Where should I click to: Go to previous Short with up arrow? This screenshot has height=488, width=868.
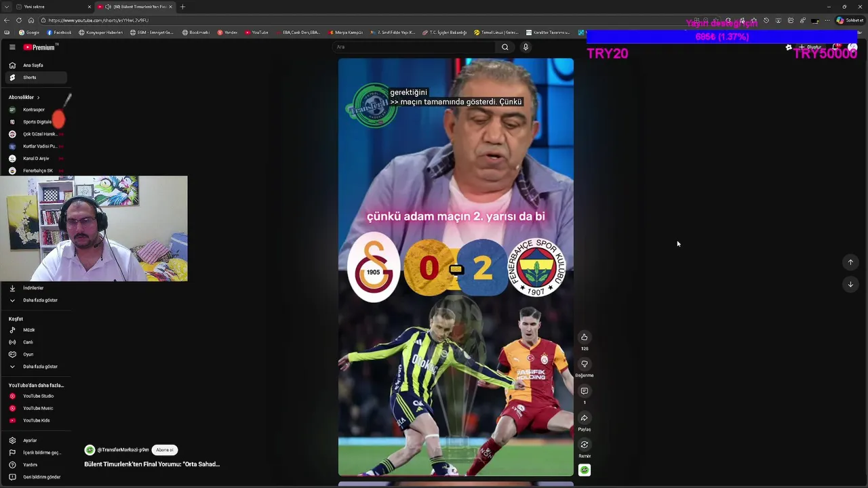click(x=850, y=262)
